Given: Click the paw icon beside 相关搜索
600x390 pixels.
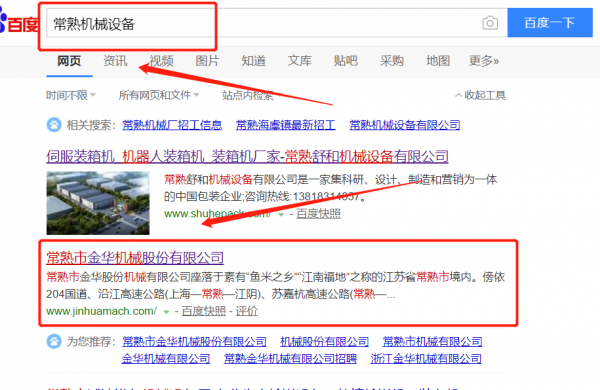Looking at the screenshot, I should 54,125.
